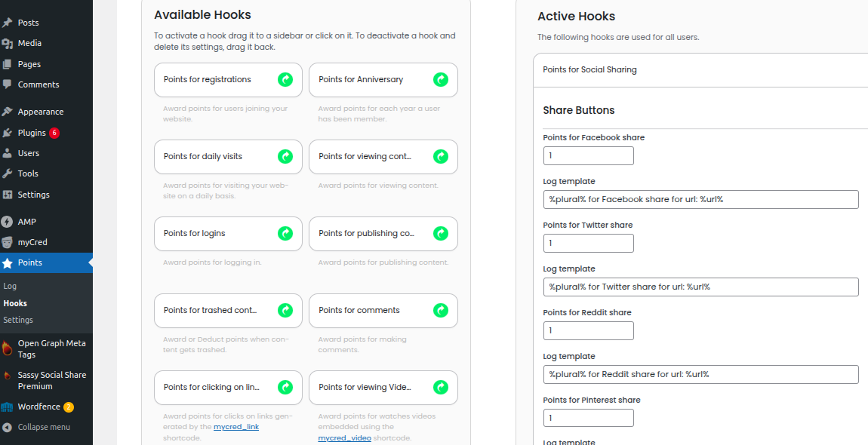
Task: Activate the Points for comments hook
Action: click(383, 311)
